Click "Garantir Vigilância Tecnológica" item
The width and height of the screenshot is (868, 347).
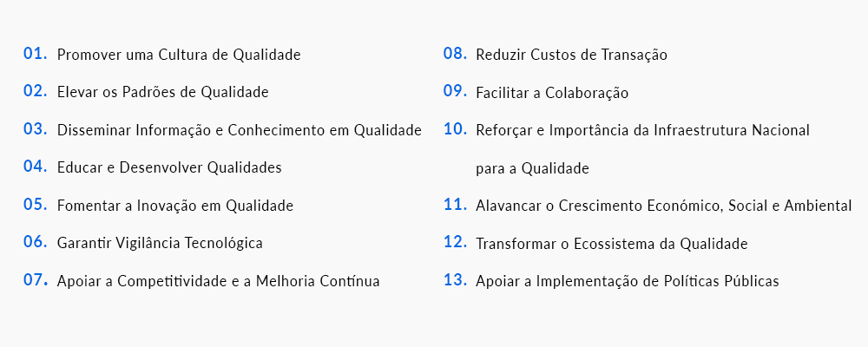click(160, 243)
